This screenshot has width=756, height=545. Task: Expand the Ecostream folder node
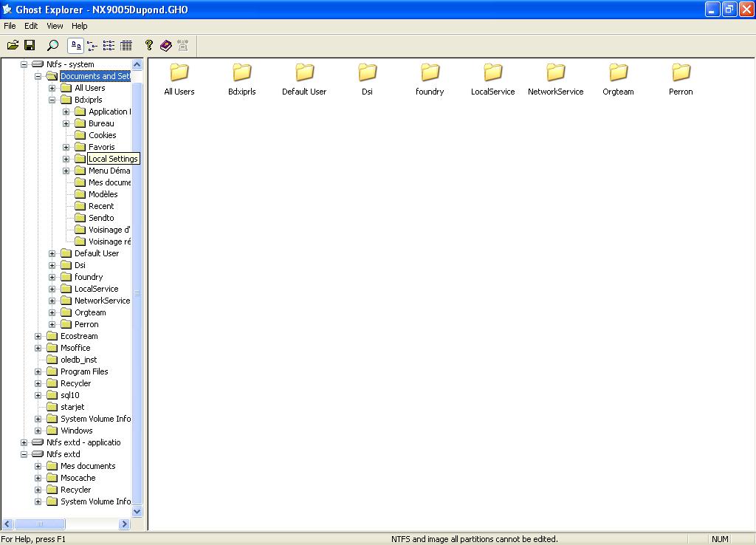(38, 336)
